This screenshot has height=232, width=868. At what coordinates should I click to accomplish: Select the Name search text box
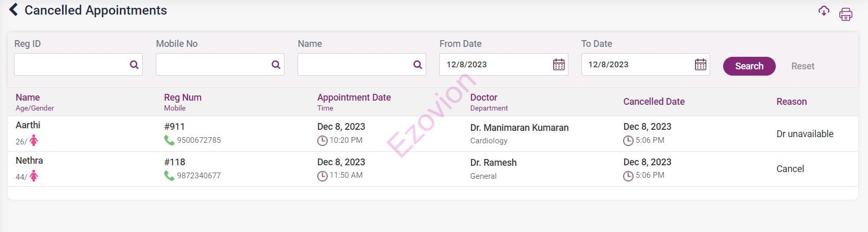[x=354, y=65]
